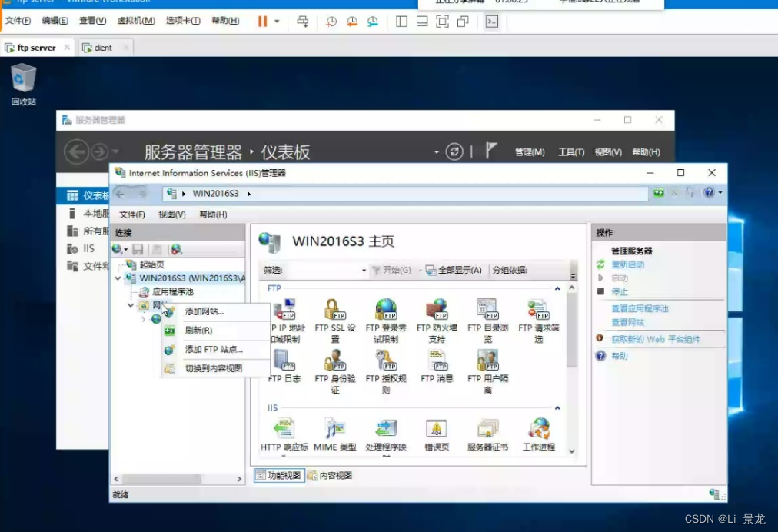Collapse the FTP section with its chevron
The image size is (778, 532).
[x=559, y=288]
